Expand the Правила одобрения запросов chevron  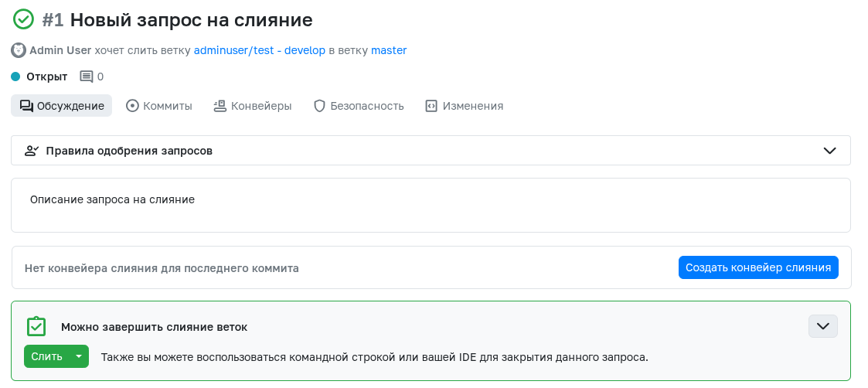point(829,151)
